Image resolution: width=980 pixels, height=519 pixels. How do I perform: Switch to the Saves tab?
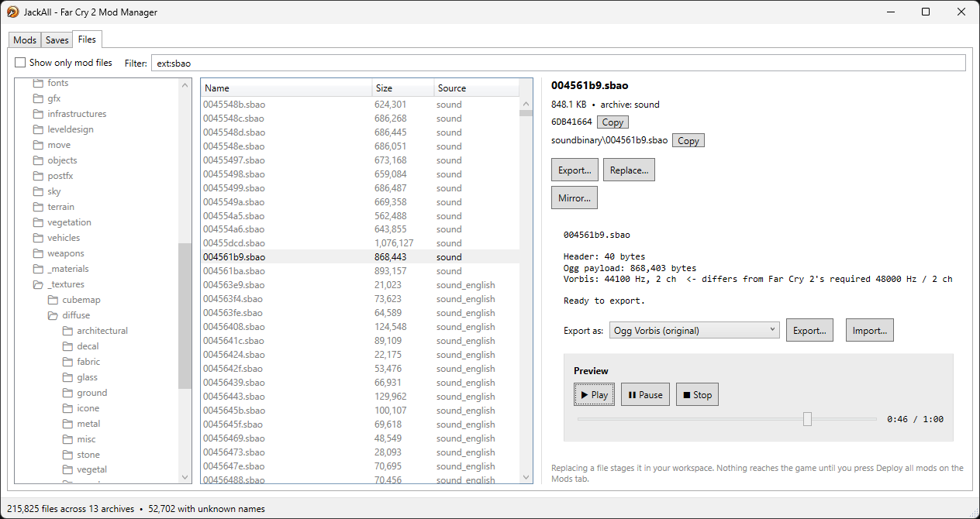(x=57, y=40)
